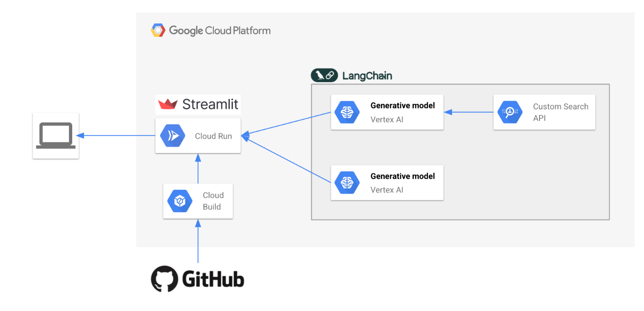
Task: Select the Streamlit crown logo
Action: click(167, 104)
